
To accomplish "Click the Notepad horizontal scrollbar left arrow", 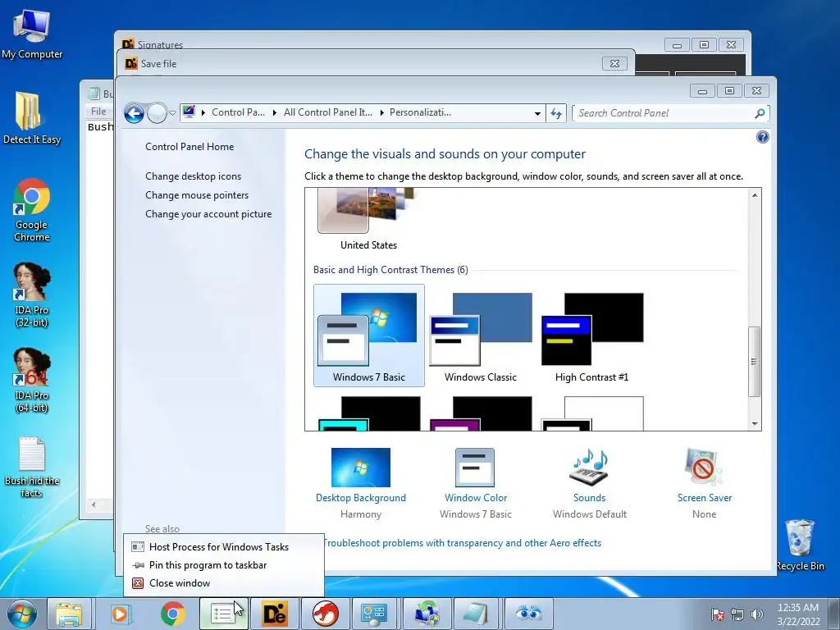I will (94, 504).
